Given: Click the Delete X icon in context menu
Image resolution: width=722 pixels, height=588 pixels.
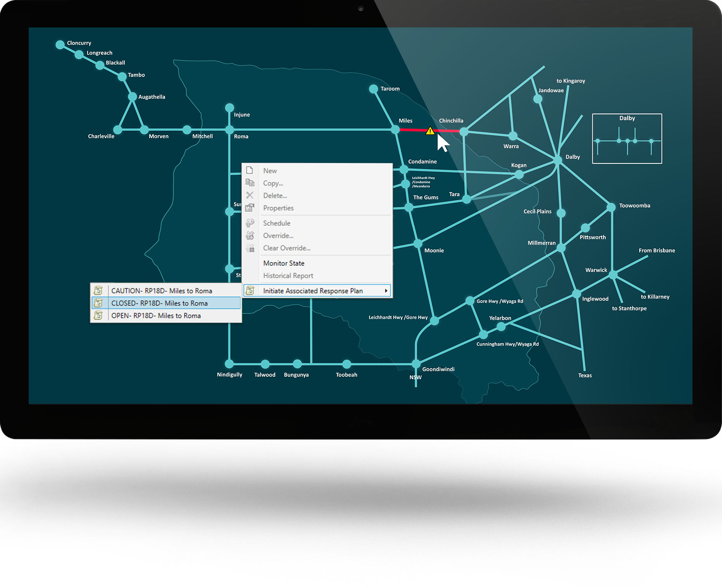Looking at the screenshot, I should pyautogui.click(x=250, y=195).
